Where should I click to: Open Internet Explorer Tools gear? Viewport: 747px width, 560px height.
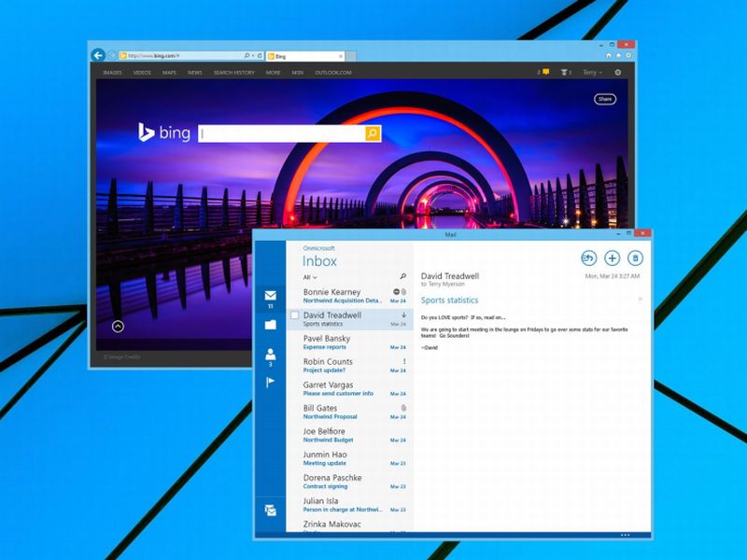coord(628,56)
